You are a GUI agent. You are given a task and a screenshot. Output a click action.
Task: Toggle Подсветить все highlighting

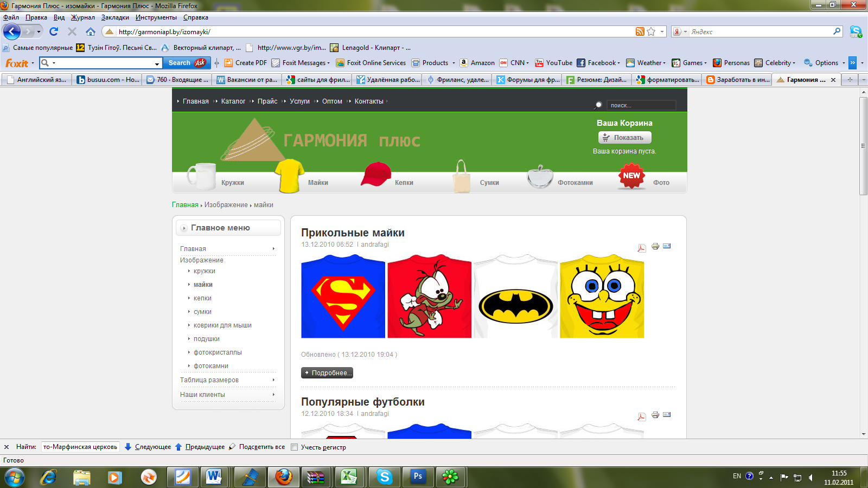257,447
